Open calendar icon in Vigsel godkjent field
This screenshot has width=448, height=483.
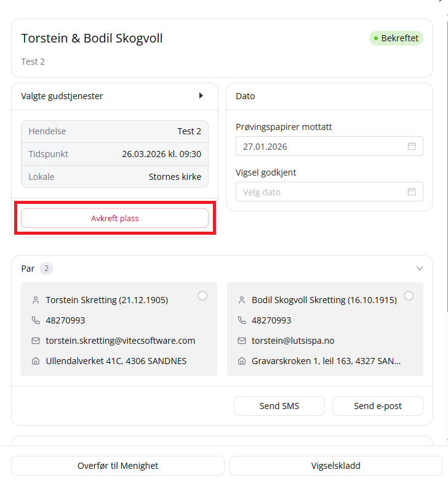tap(411, 192)
